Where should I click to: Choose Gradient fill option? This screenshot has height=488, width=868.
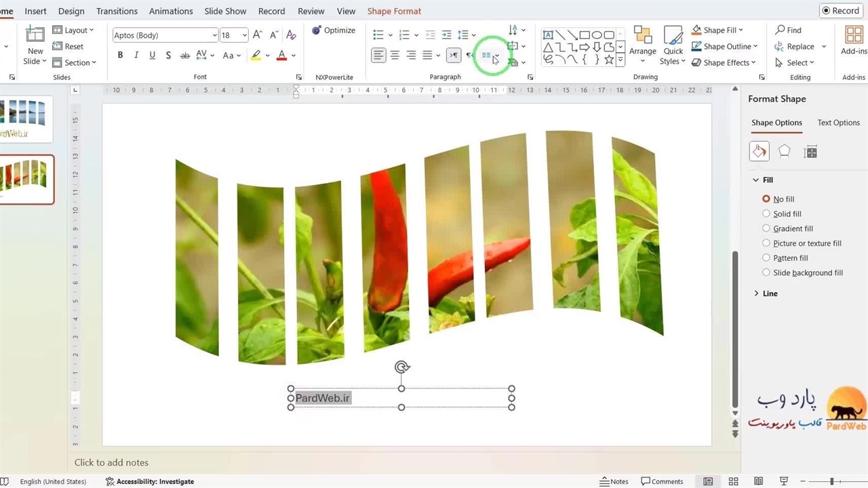point(766,228)
